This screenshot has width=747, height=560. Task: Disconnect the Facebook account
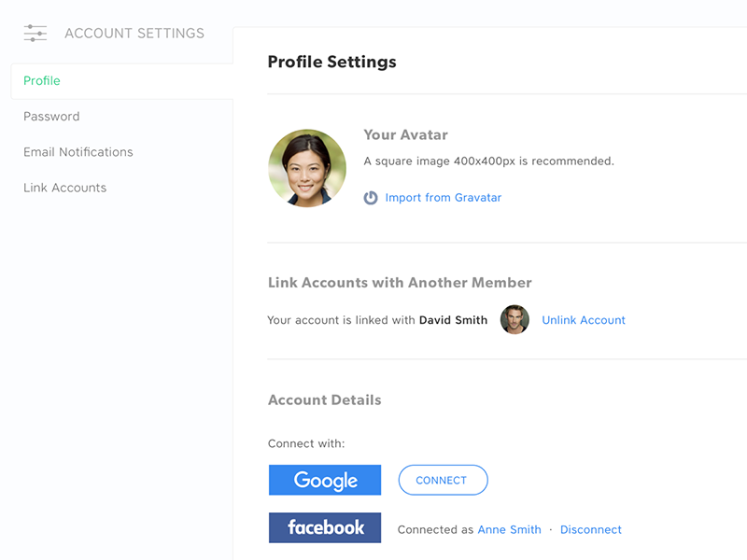[x=591, y=529]
